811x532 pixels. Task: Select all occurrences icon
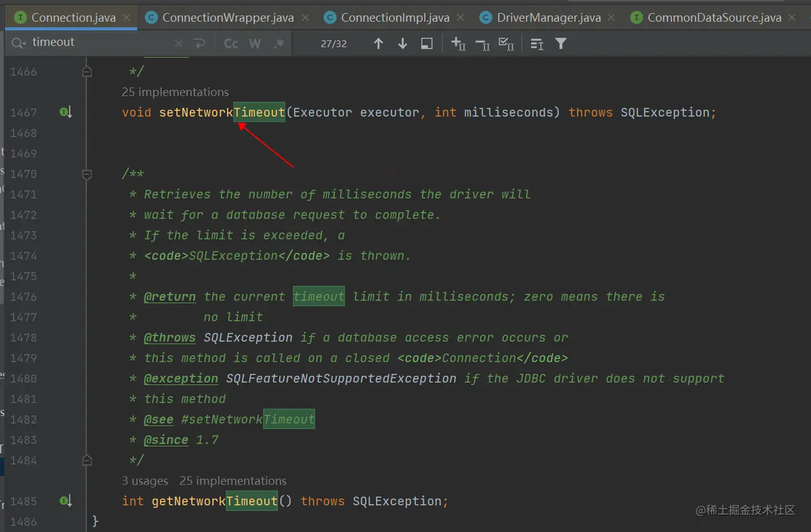pyautogui.click(x=506, y=43)
